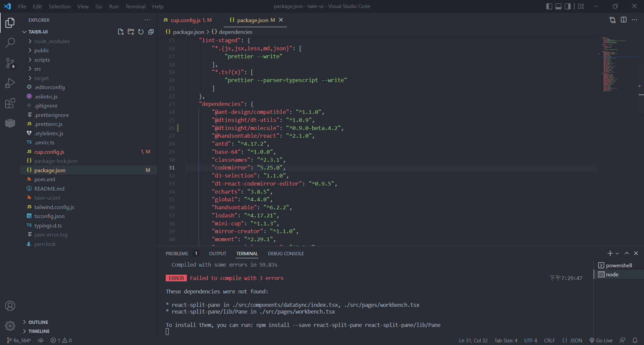This screenshot has height=345, width=644.
Task: Open the Source Control view
Action: 10,63
